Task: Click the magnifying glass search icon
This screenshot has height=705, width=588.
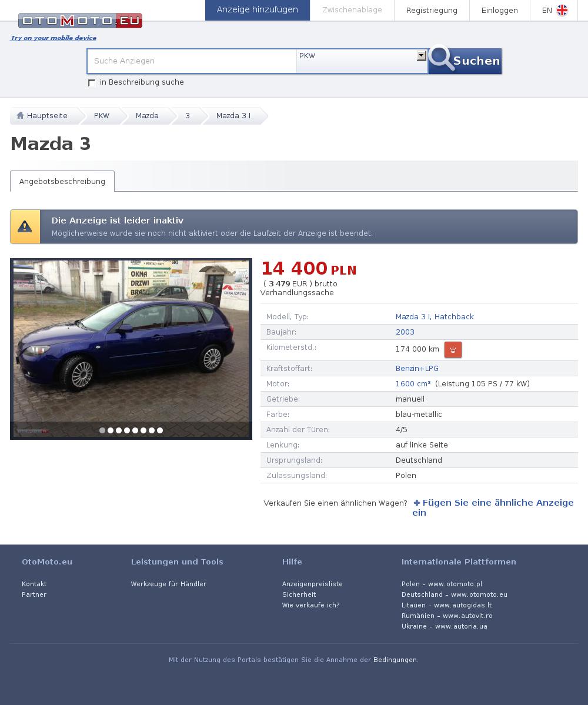Action: coord(441,58)
